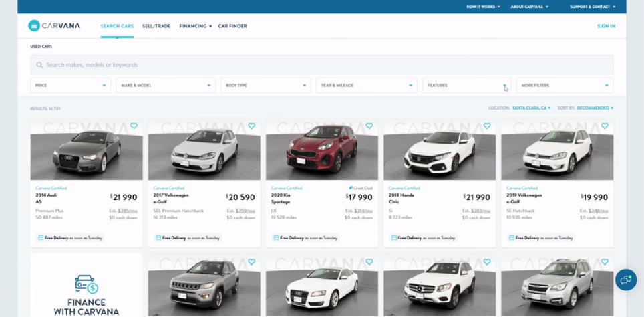Open the 2020 Kia Sportage photo

pyautogui.click(x=321, y=154)
